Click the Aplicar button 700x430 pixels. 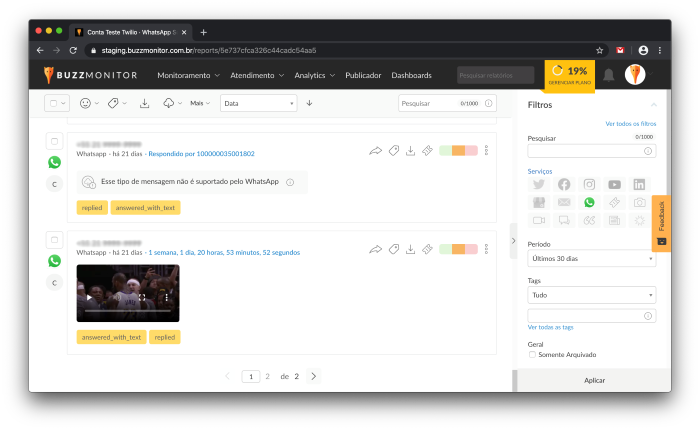tap(594, 381)
